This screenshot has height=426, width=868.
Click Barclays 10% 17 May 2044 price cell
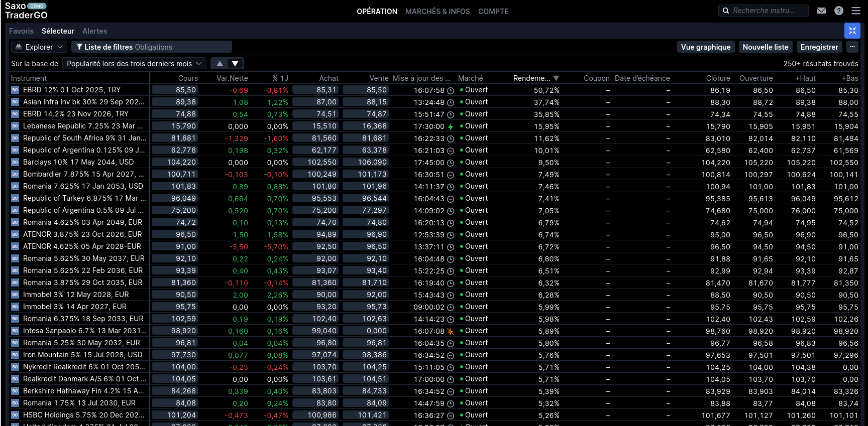click(175, 162)
